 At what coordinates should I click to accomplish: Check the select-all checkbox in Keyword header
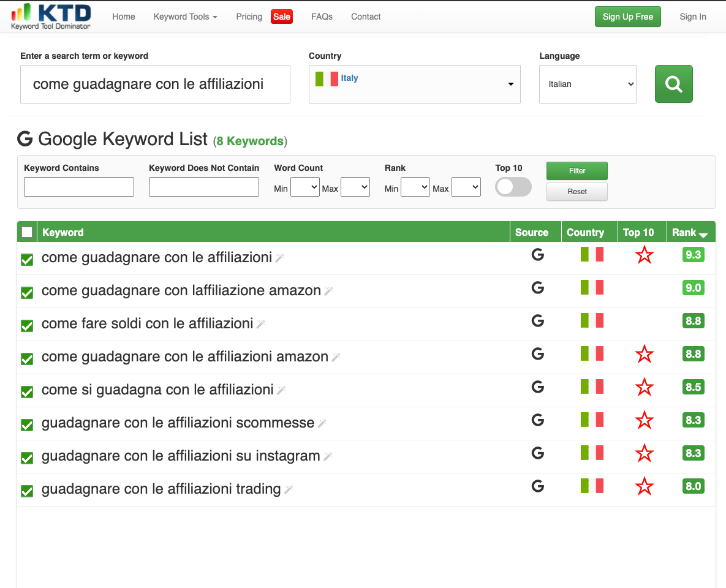pyautogui.click(x=27, y=232)
